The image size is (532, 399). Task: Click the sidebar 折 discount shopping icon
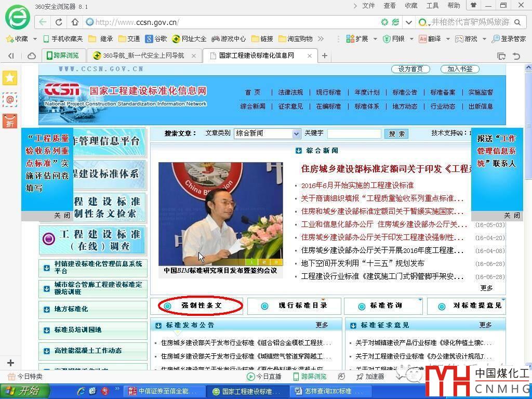click(x=10, y=121)
